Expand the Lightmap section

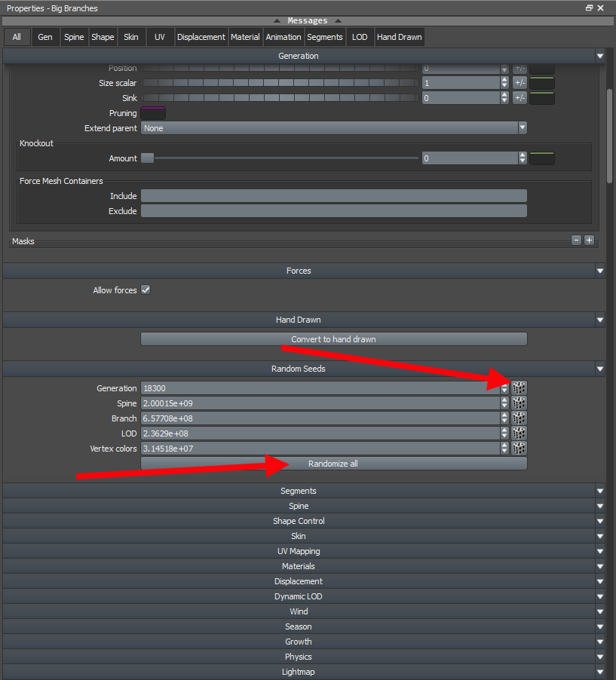click(304, 672)
